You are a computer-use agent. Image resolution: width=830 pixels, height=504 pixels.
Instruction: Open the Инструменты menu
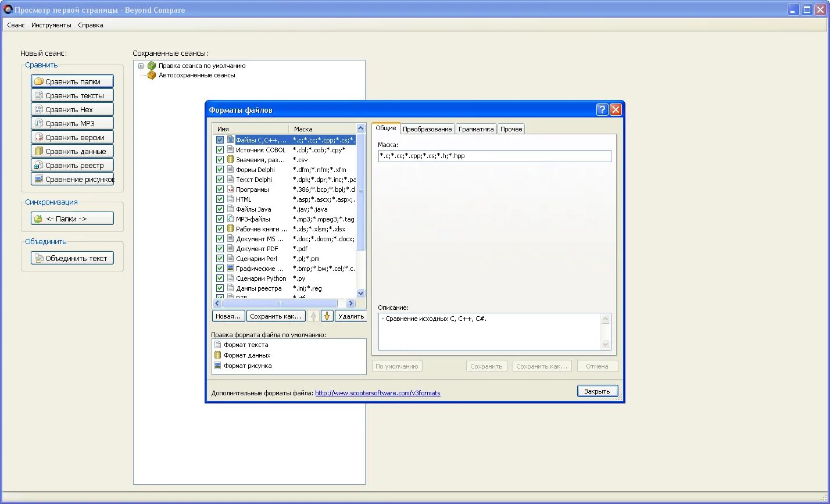51,25
